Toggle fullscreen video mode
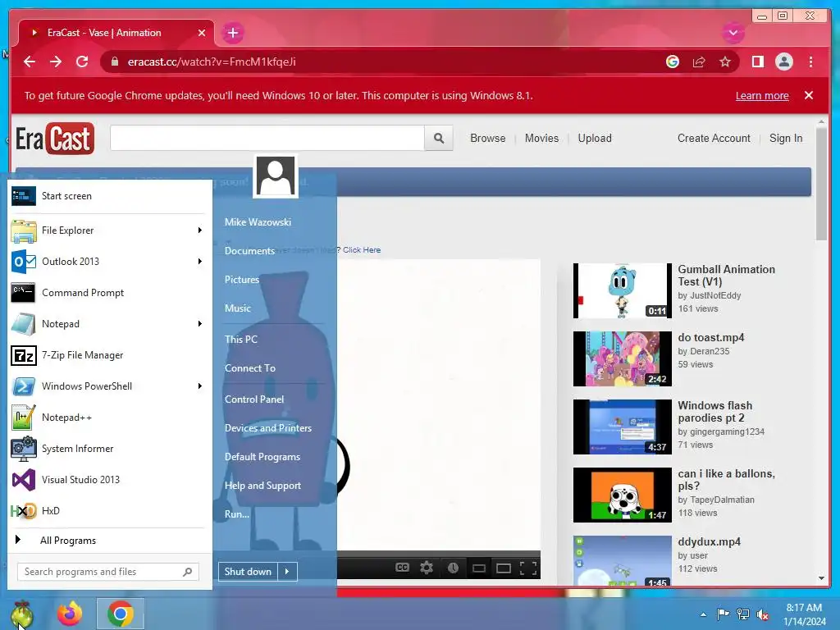 pyautogui.click(x=528, y=568)
